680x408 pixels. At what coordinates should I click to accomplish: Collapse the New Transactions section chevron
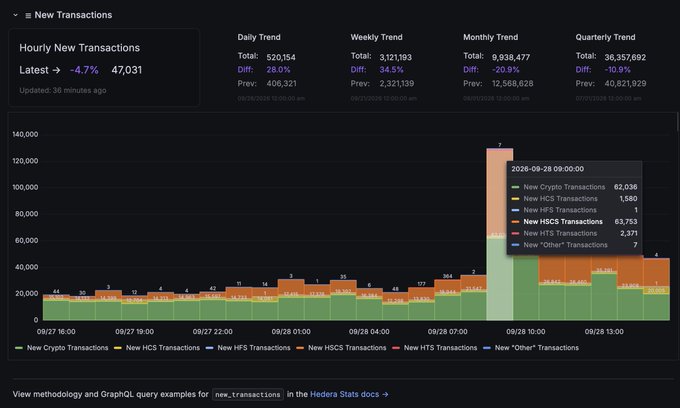click(x=16, y=15)
